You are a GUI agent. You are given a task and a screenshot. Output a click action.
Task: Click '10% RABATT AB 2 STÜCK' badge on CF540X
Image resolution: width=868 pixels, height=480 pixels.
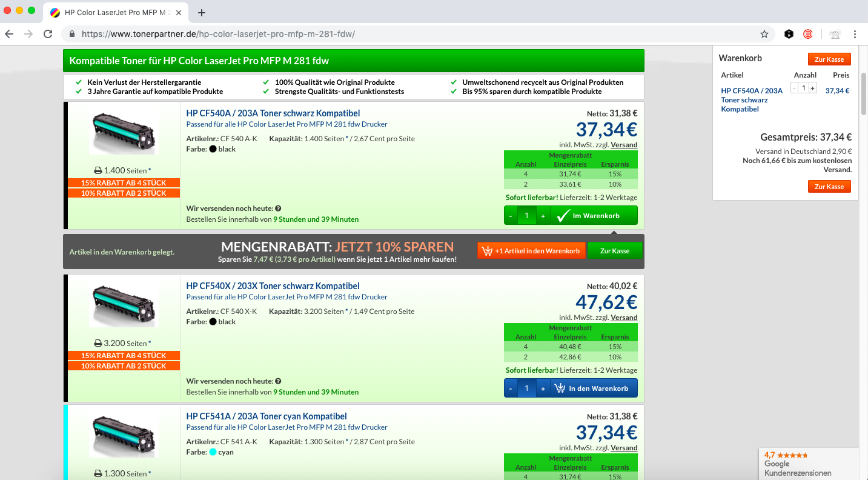click(124, 366)
